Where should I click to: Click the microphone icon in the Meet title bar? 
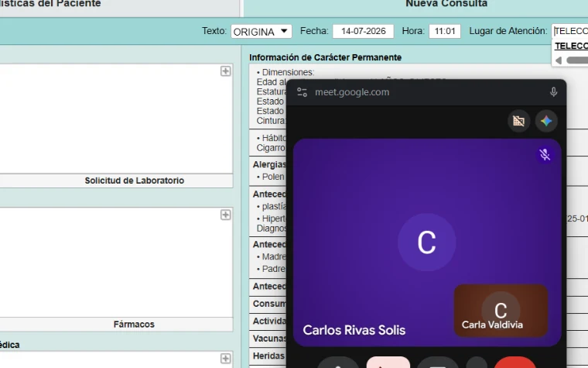click(553, 92)
